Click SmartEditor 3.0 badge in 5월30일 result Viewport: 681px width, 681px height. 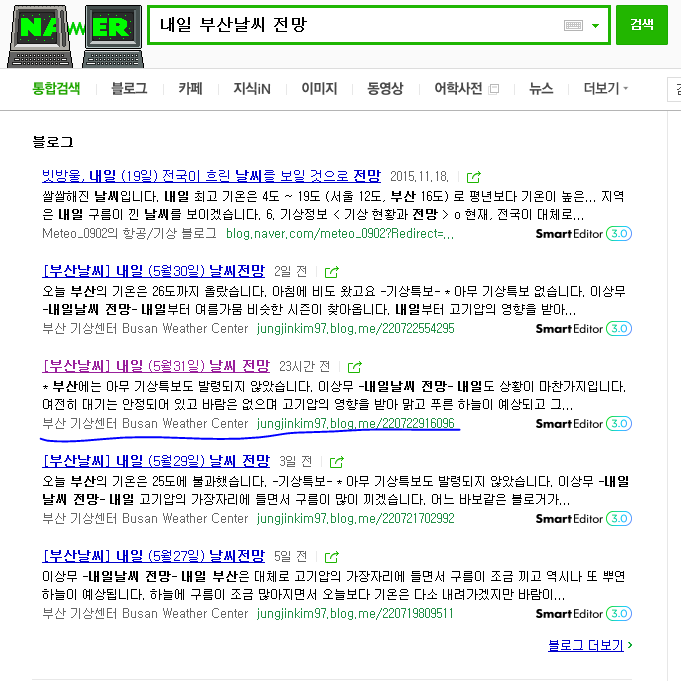tap(583, 329)
